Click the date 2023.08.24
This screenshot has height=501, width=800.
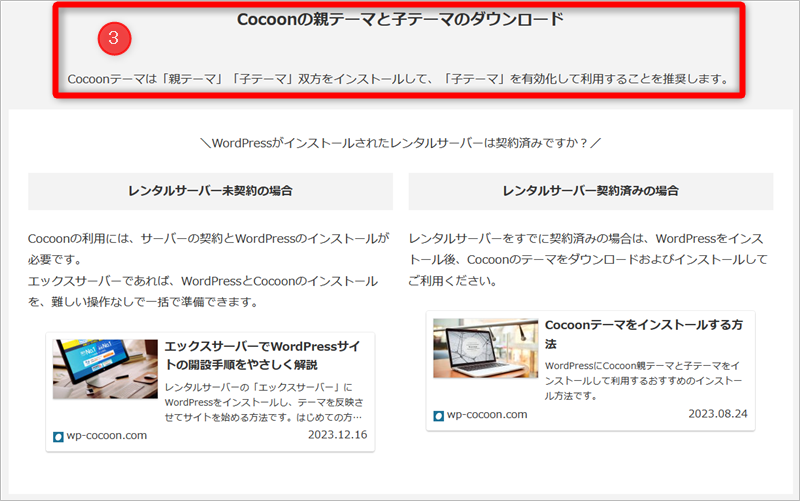pyautogui.click(x=718, y=414)
